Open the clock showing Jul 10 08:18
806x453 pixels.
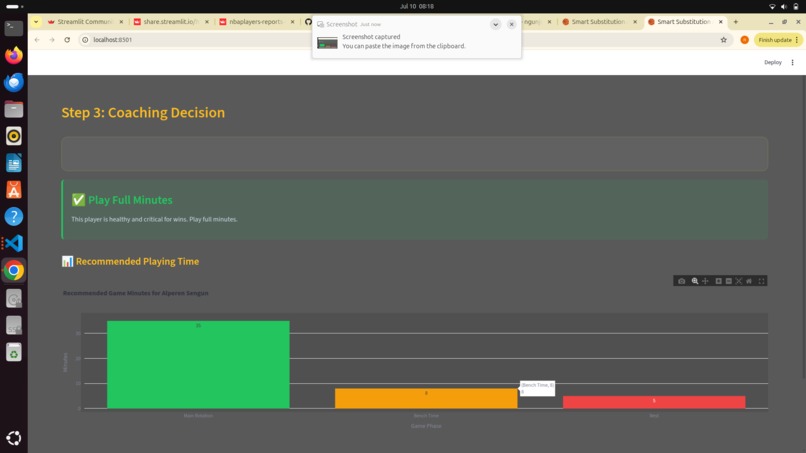coord(417,6)
